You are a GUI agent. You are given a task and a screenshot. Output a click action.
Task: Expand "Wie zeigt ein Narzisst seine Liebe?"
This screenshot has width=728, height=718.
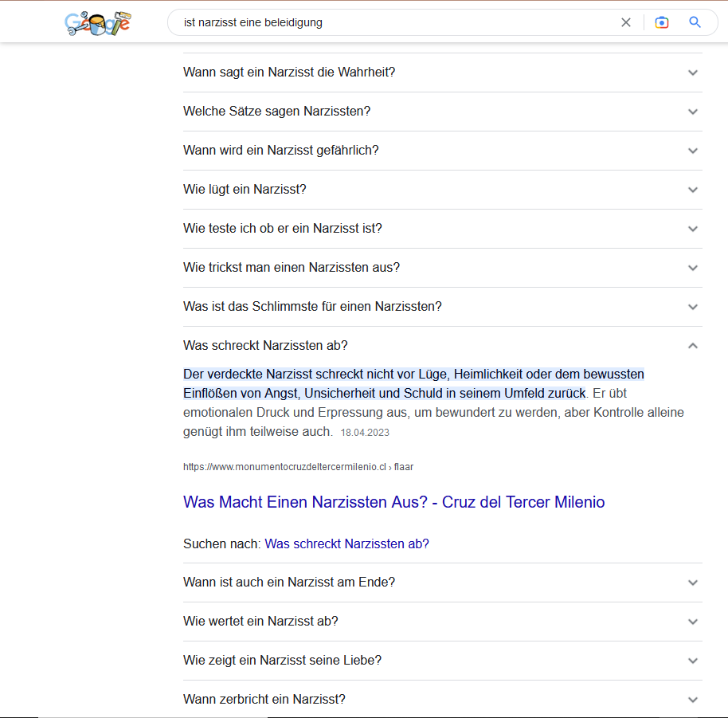[x=282, y=661]
